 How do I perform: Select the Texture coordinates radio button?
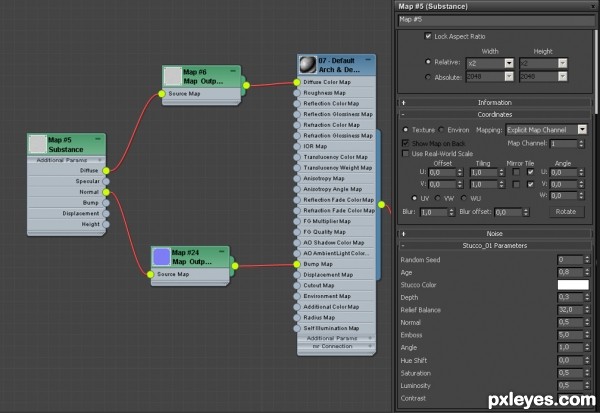[405, 129]
